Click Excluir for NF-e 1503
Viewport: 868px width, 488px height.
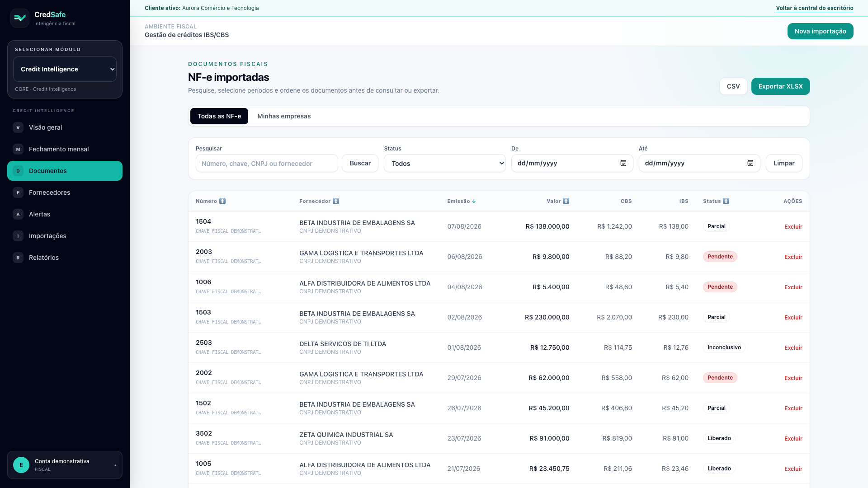pos(793,318)
